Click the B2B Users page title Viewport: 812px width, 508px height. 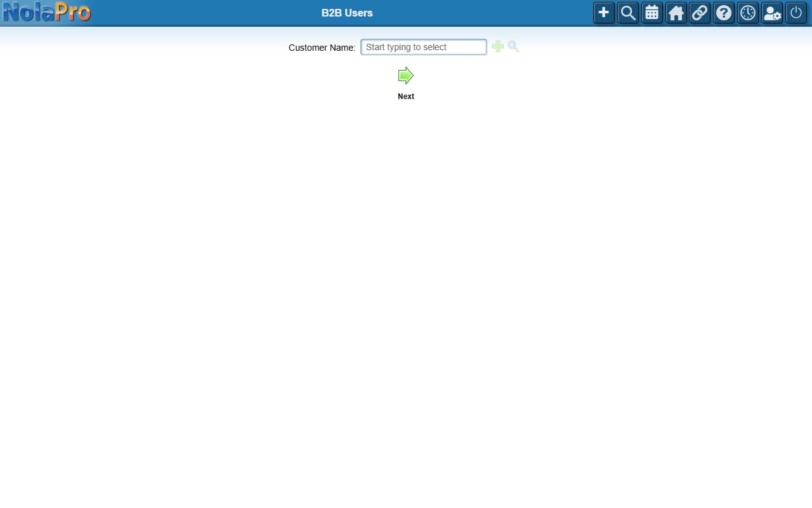[x=347, y=13]
